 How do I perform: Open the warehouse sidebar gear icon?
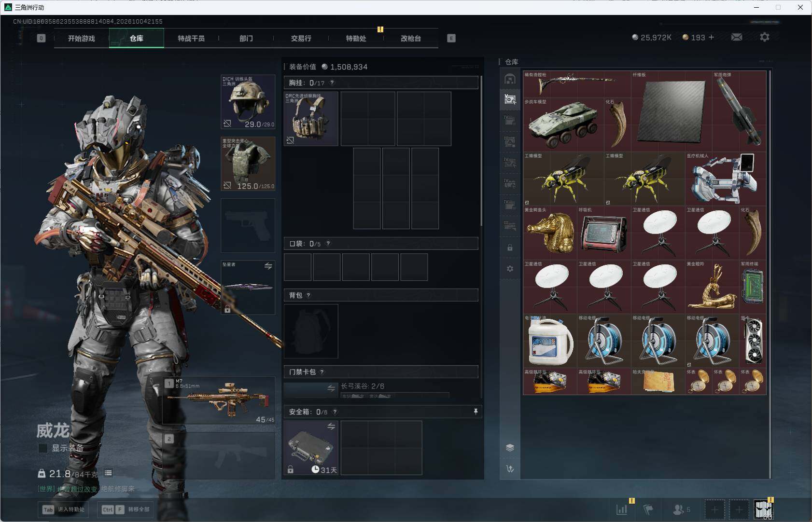(x=510, y=269)
